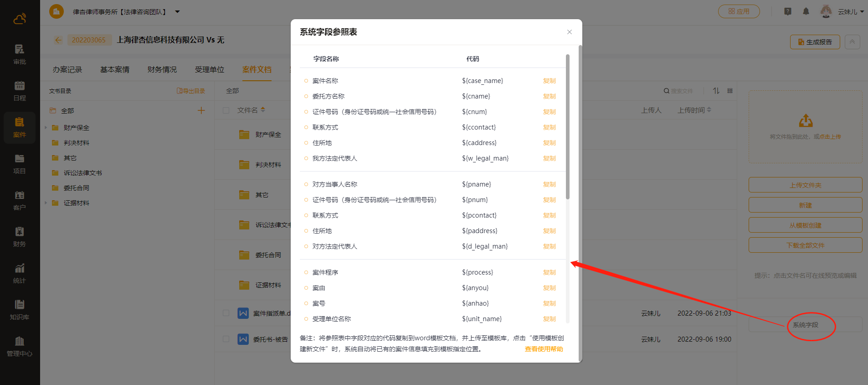The height and width of the screenshot is (385, 868).
Task: Click the notification bell icon
Action: (x=806, y=11)
